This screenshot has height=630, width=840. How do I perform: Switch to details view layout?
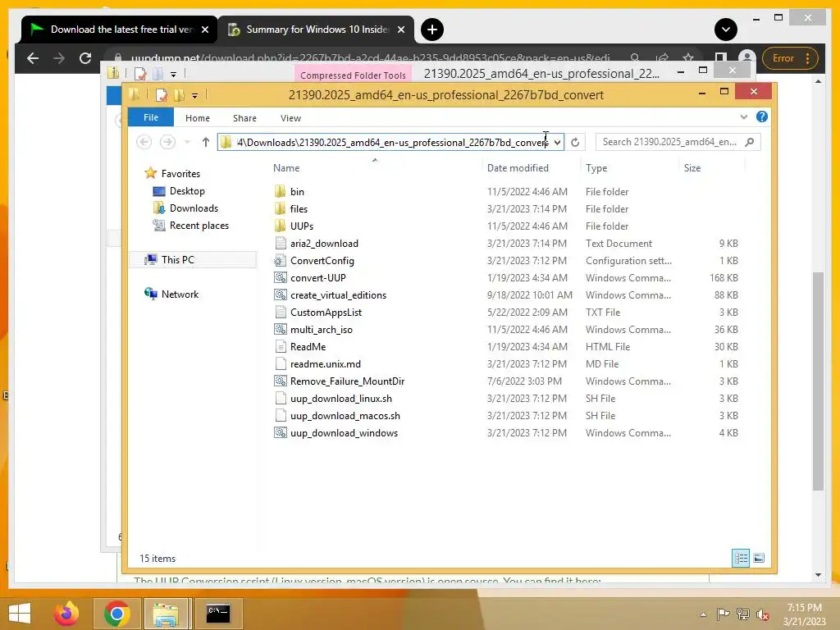point(741,558)
